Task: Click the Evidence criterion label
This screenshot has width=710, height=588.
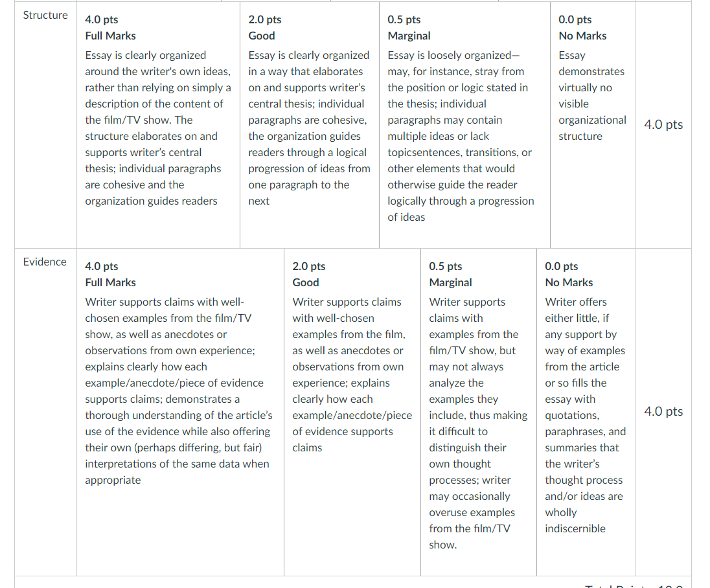Action: pos(45,262)
